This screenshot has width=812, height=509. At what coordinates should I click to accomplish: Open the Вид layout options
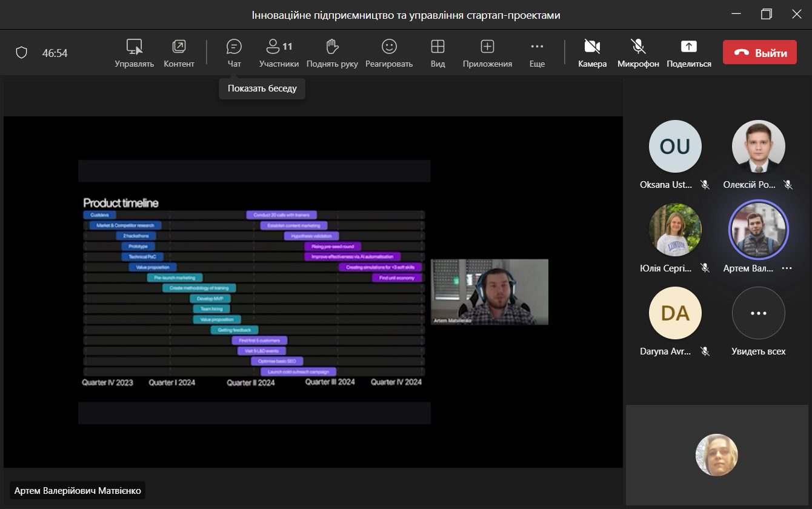[x=438, y=52]
